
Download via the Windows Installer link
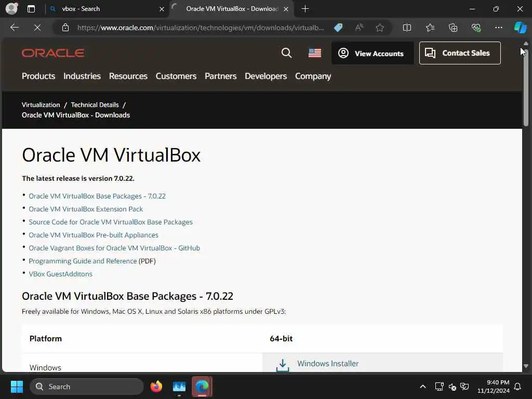[328, 363]
